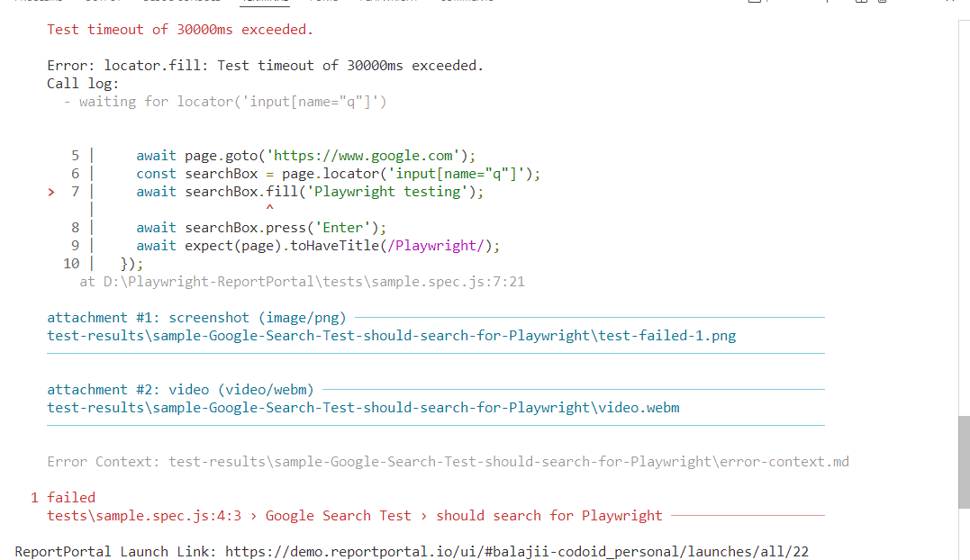This screenshot has width=970, height=560.
Task: Click the /Playwright/ regex on line 9
Action: click(x=436, y=246)
